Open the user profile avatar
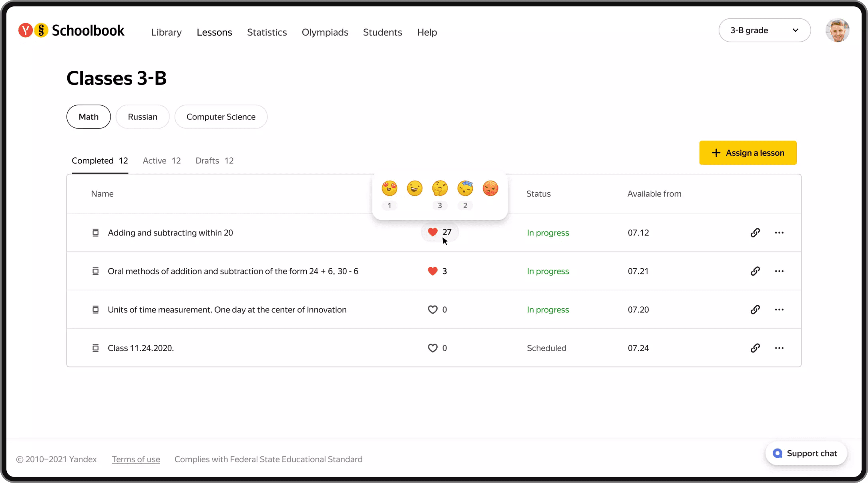The height and width of the screenshot is (483, 868). [837, 30]
